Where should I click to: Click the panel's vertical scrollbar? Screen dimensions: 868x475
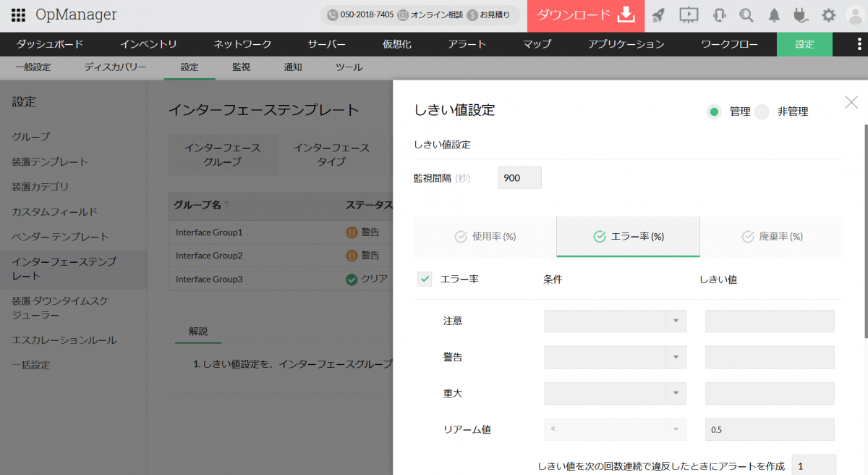click(865, 230)
